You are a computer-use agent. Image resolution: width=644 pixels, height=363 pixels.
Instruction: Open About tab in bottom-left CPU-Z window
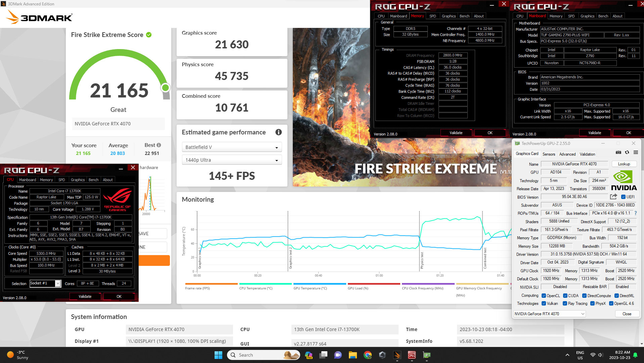[x=108, y=180]
